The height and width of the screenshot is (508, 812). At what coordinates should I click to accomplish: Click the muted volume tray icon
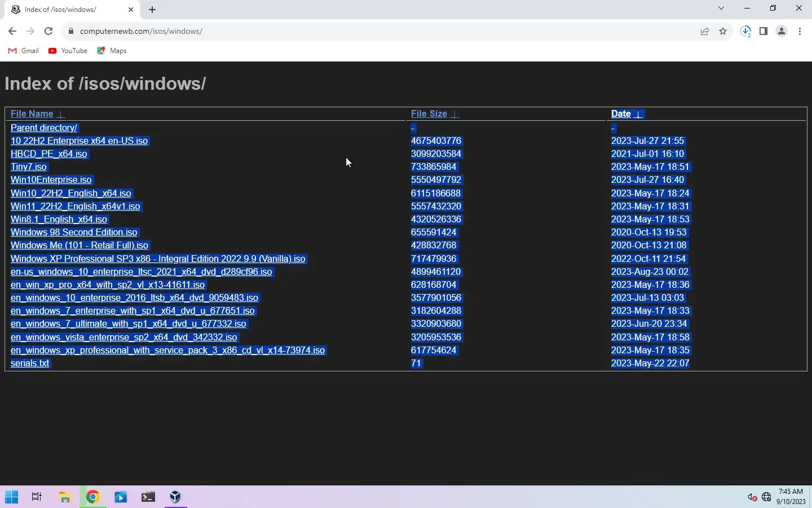[752, 497]
